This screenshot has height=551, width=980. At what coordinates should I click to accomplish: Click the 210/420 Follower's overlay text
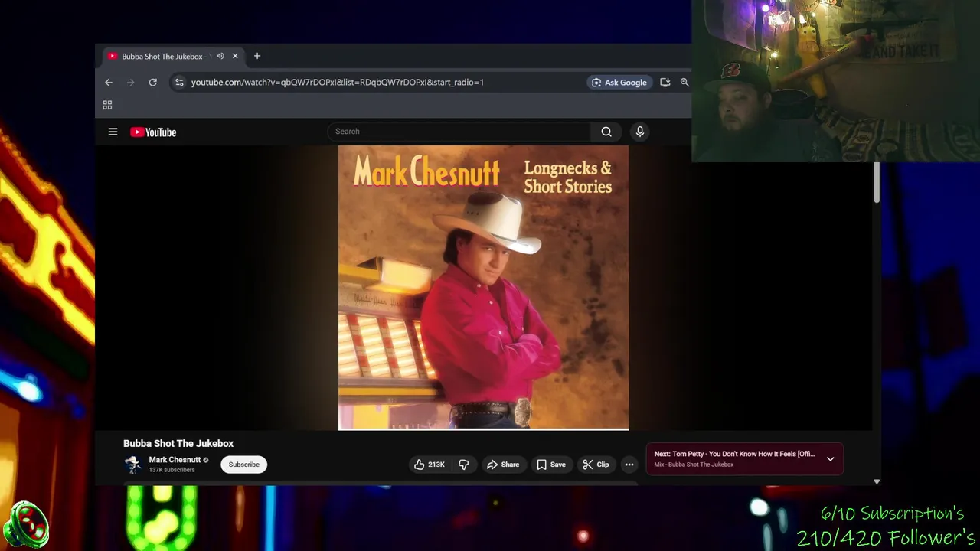886,538
